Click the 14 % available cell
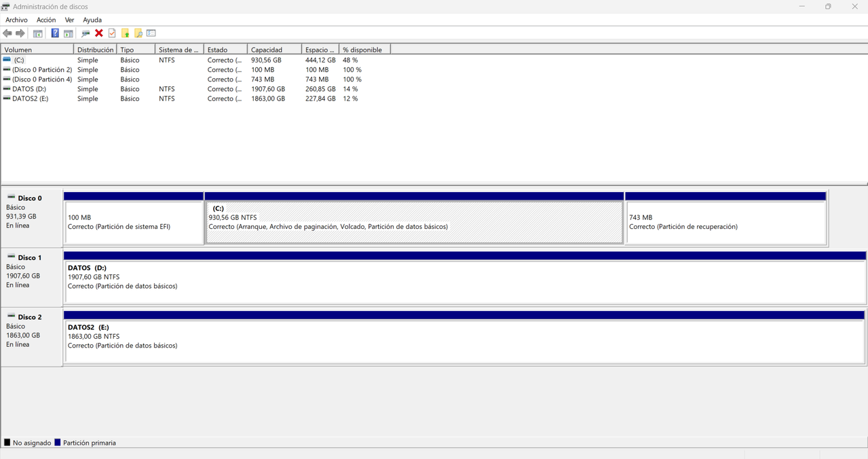 [x=350, y=89]
